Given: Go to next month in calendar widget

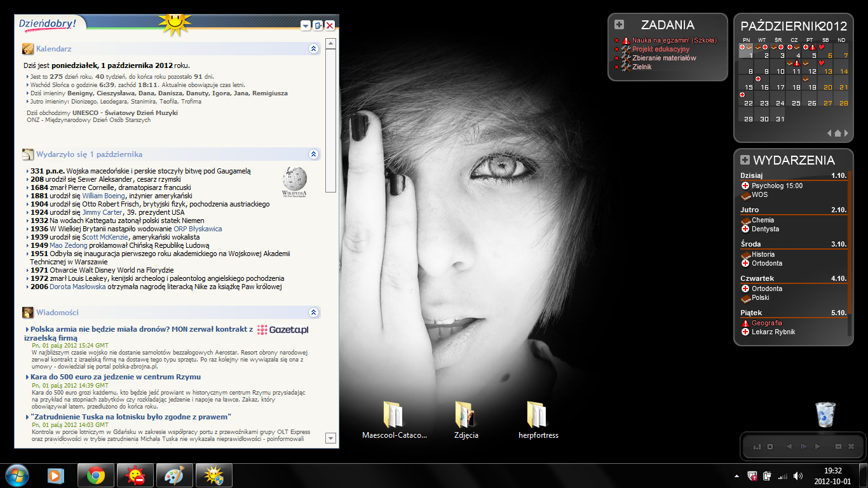Looking at the screenshot, I should coord(846,133).
